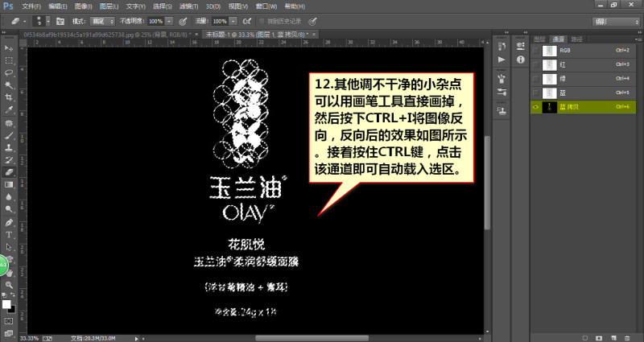Open the Brush Presets panel icon
This screenshot has height=342, width=644.
pyautogui.click(x=501, y=78)
